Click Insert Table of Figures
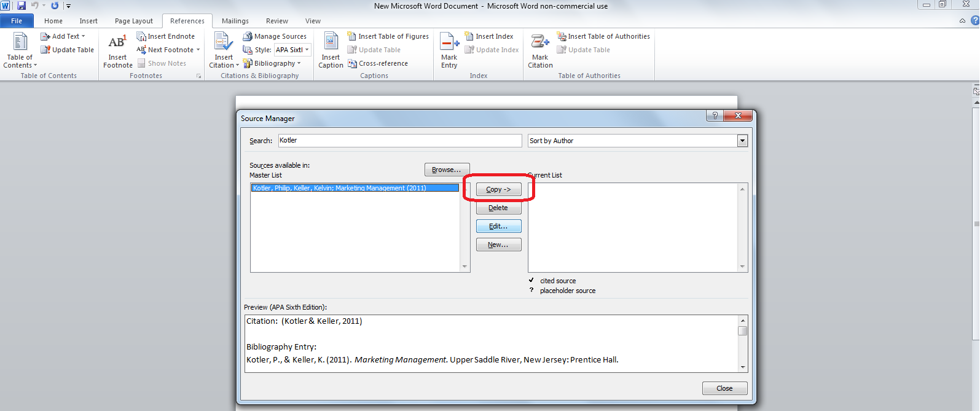This screenshot has width=980, height=411. click(x=388, y=37)
